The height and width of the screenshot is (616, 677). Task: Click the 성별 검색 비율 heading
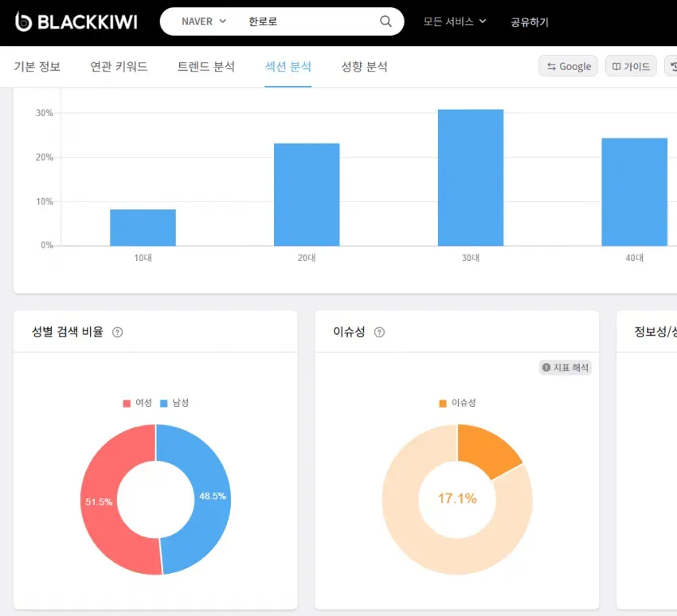coord(68,332)
